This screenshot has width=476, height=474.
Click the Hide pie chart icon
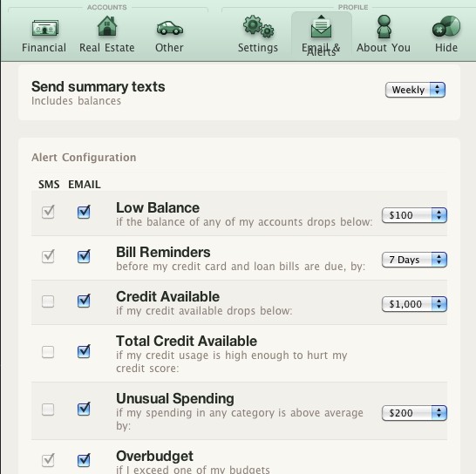click(446, 26)
